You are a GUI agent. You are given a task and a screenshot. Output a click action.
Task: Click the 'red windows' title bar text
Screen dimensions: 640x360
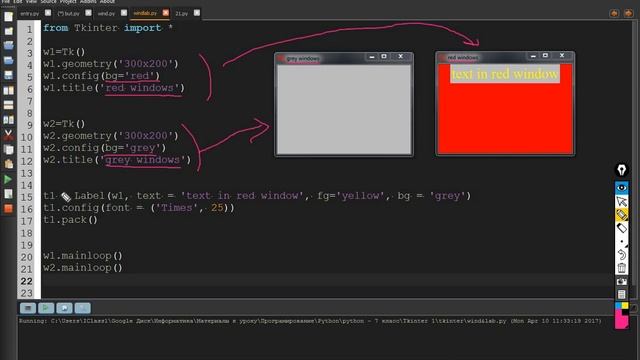(463, 58)
